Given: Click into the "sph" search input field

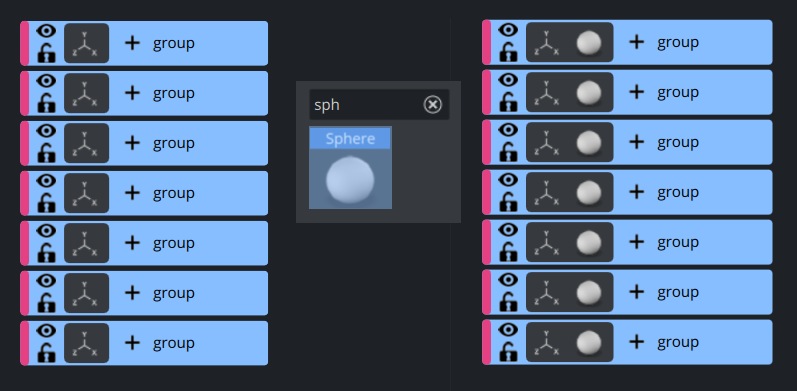Looking at the screenshot, I should (x=367, y=105).
